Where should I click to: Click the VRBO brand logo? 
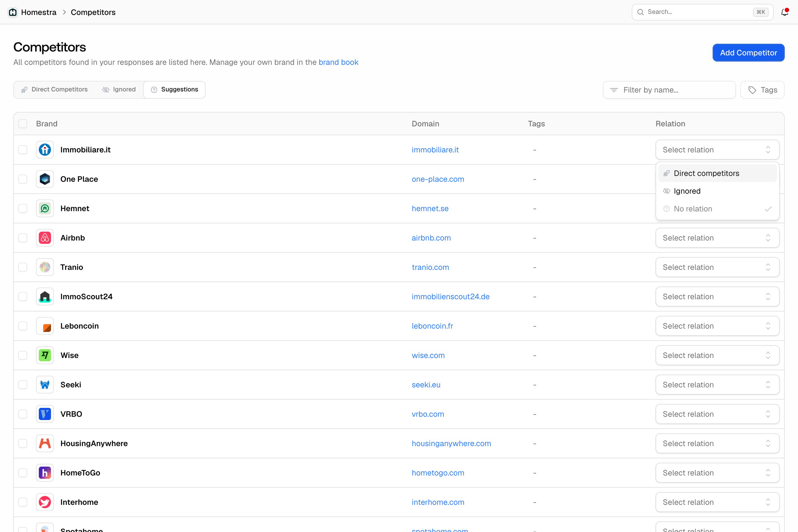point(45,414)
